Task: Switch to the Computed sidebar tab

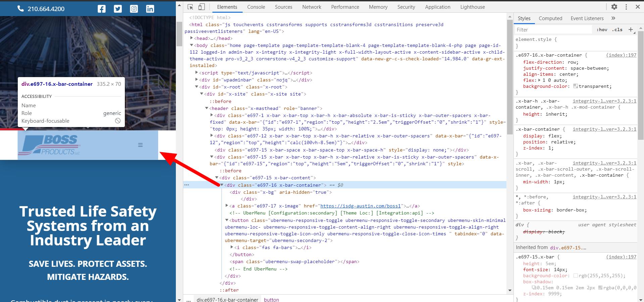Action: click(x=550, y=18)
